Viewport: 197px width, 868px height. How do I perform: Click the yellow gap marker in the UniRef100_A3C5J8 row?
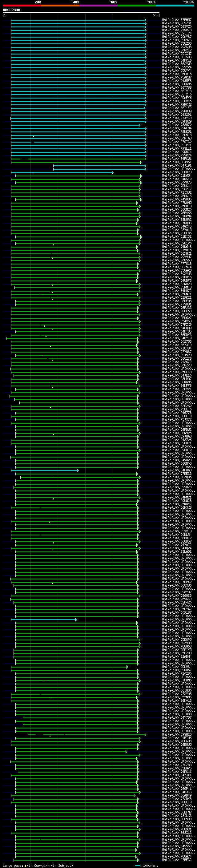click(33, 136)
